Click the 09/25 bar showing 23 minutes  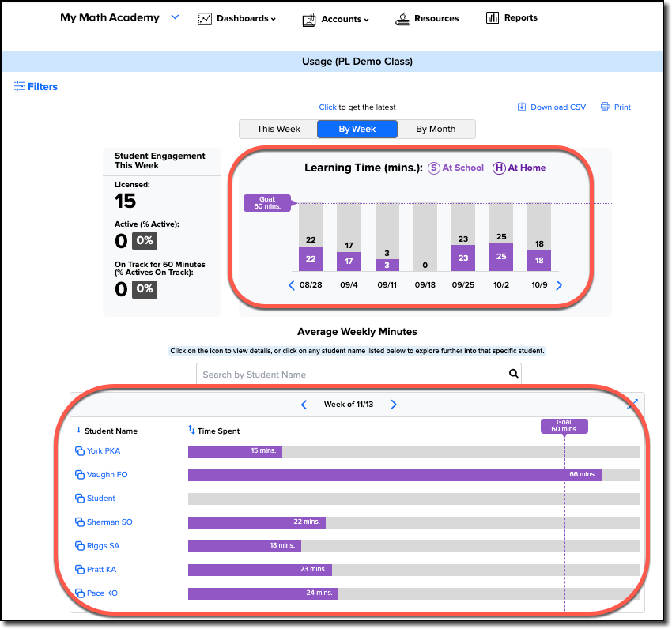coord(462,258)
